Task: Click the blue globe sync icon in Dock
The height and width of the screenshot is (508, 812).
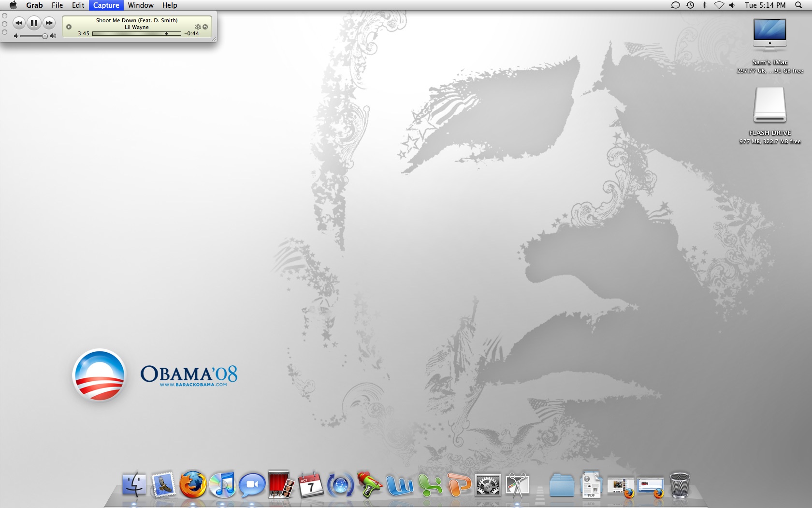Action: pyautogui.click(x=340, y=484)
